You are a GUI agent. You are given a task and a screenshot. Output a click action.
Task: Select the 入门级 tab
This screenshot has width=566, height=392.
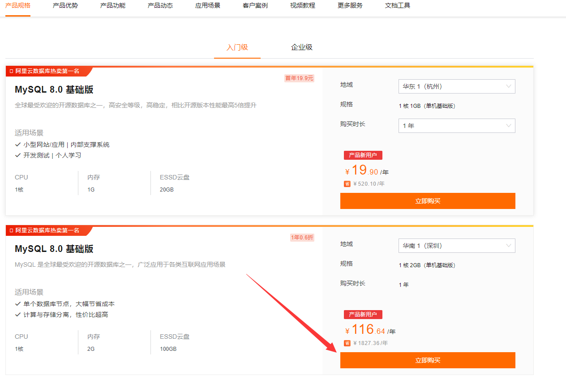click(237, 47)
